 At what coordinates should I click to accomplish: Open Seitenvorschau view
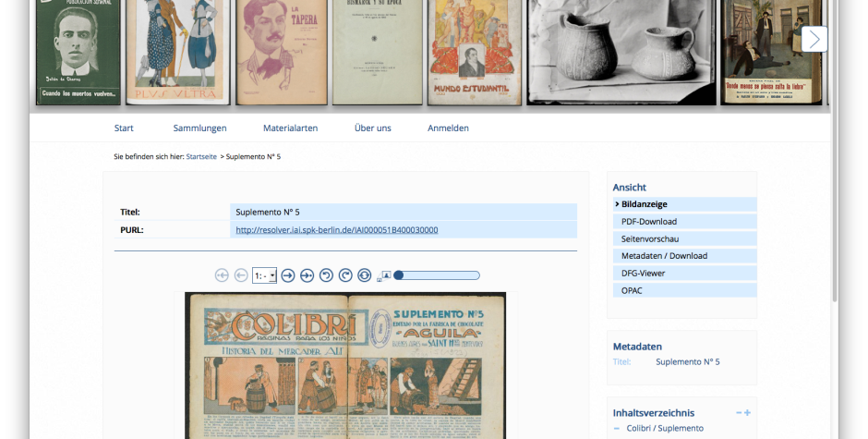point(685,238)
